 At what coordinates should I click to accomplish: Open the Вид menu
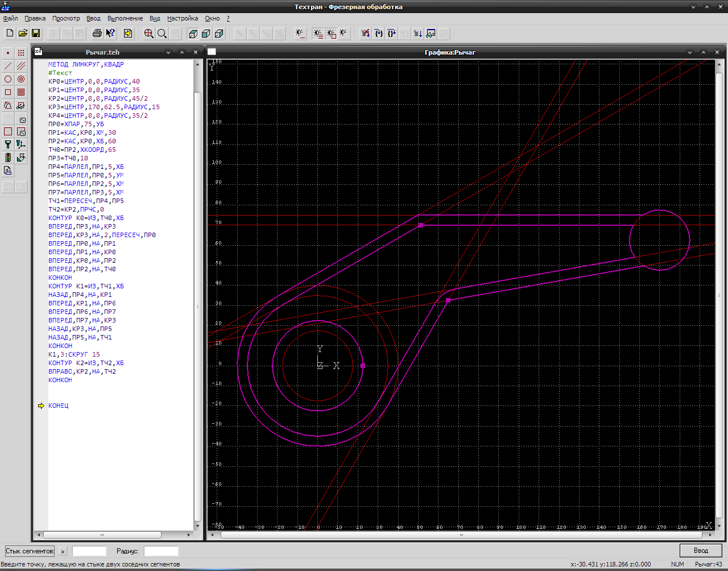[155, 18]
